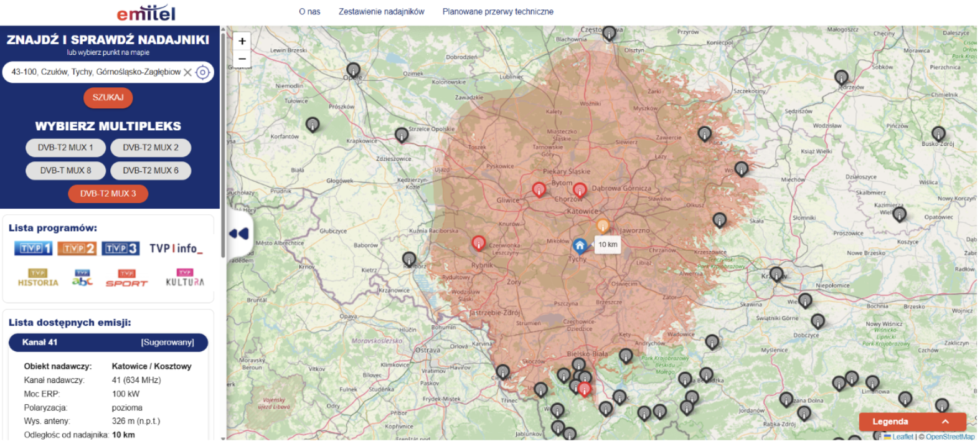Select the DVB-T2 MUX 1 multiplex

point(65,148)
